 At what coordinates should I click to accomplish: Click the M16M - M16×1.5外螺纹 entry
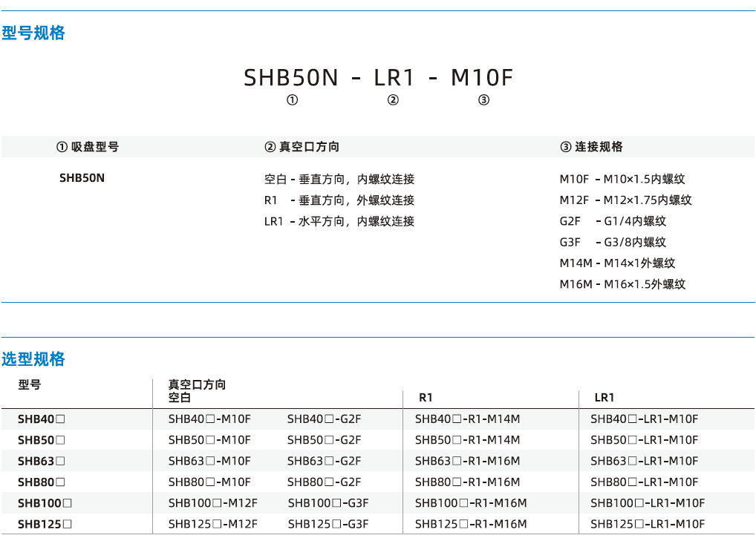click(622, 284)
